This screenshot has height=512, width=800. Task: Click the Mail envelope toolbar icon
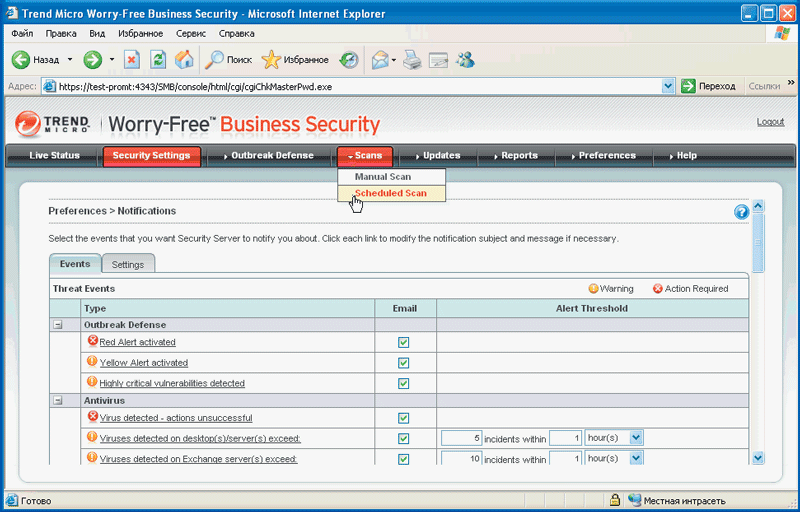[380, 59]
